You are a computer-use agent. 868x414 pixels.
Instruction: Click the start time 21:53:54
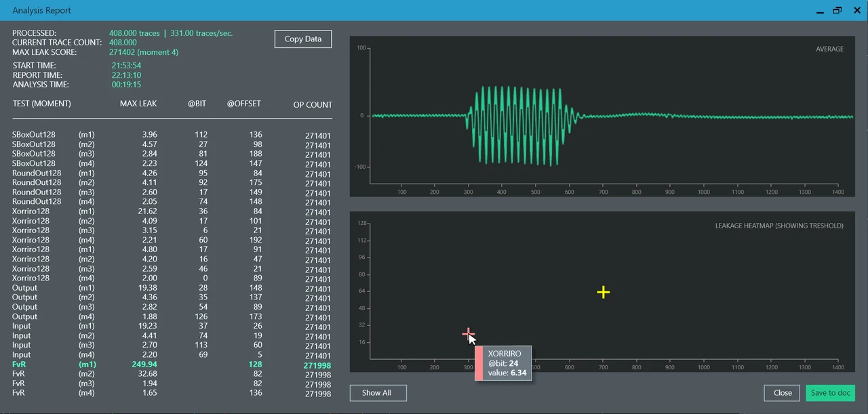[x=126, y=66]
